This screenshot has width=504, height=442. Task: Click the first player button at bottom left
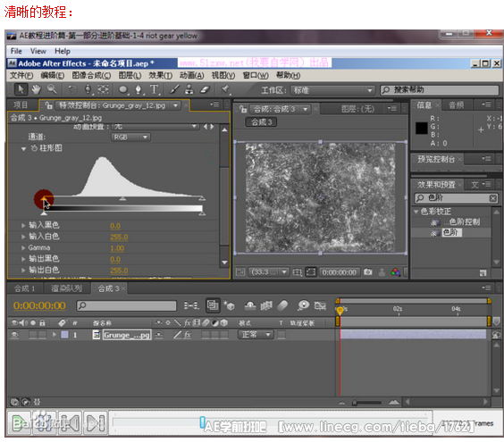tap(19, 422)
